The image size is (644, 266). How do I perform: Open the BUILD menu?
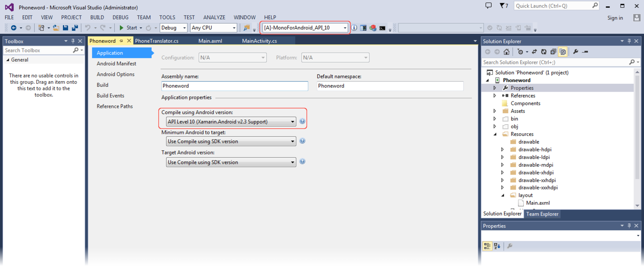tap(97, 17)
